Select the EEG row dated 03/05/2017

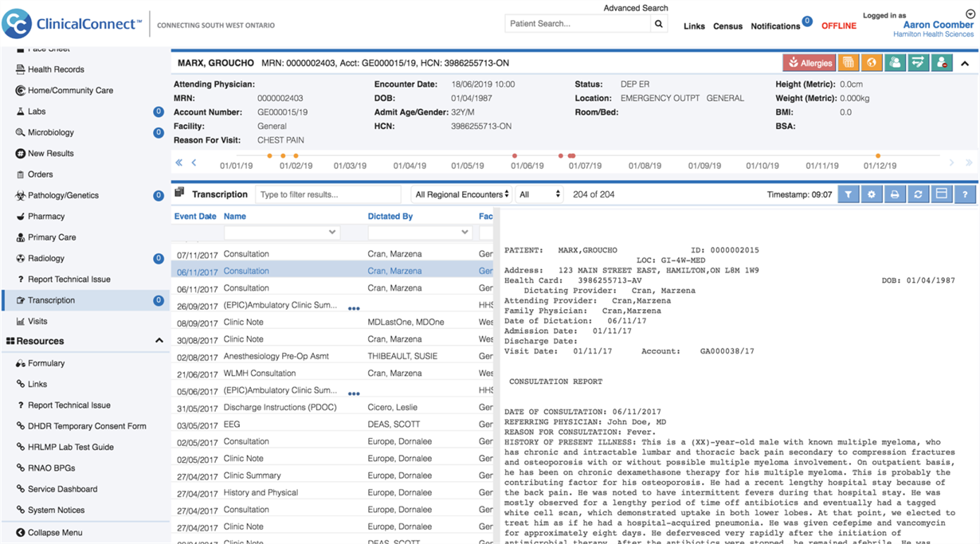[x=332, y=425]
